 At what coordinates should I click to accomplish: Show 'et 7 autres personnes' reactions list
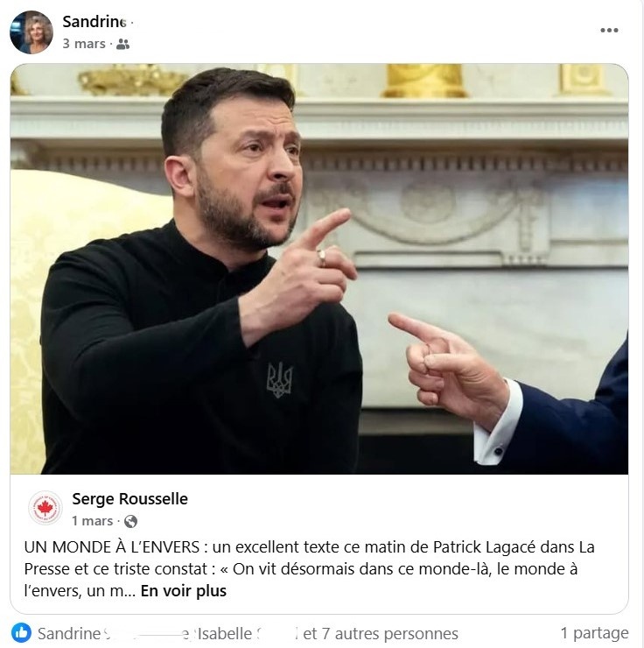pos(381,633)
